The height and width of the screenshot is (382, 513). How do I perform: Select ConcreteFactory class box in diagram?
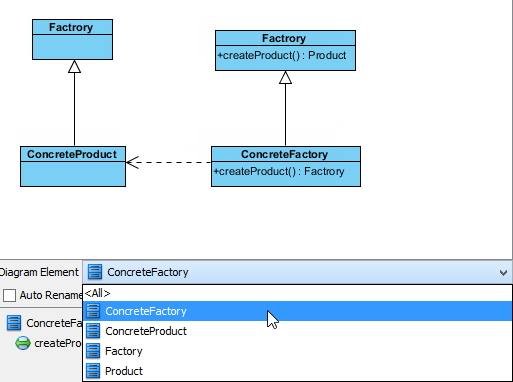(x=286, y=166)
